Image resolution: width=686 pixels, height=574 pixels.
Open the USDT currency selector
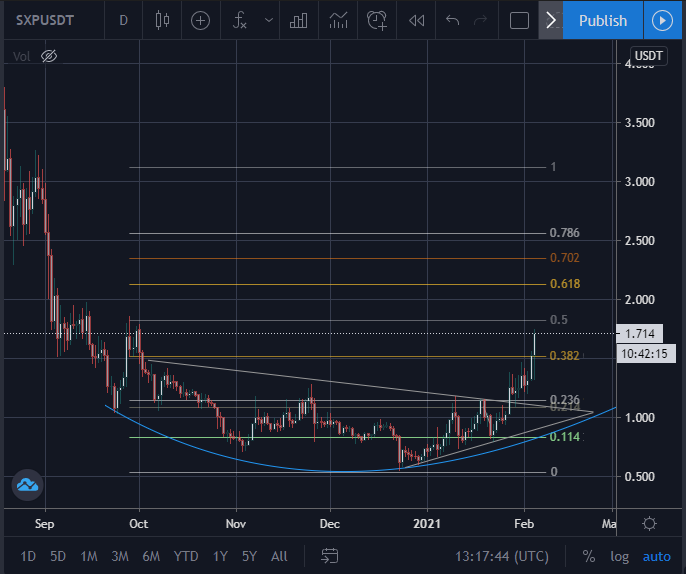648,56
